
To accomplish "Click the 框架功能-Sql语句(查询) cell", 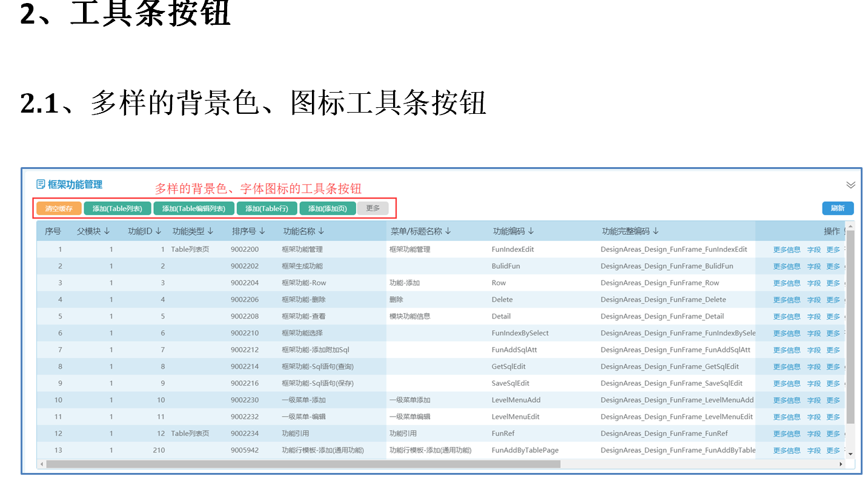I will [x=318, y=366].
